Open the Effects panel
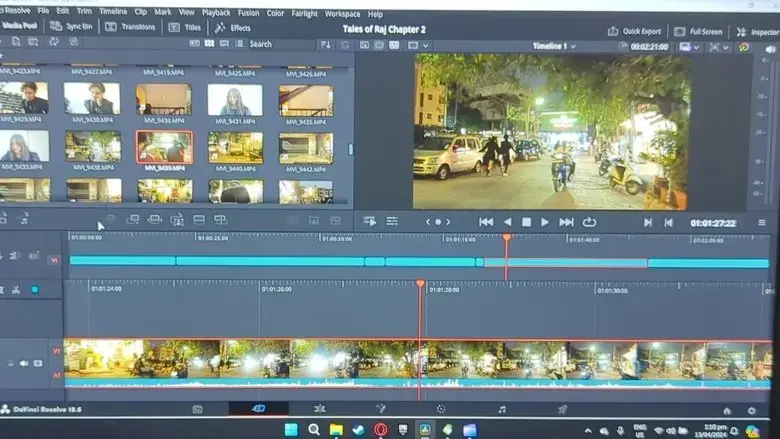780x439 pixels. [x=233, y=28]
